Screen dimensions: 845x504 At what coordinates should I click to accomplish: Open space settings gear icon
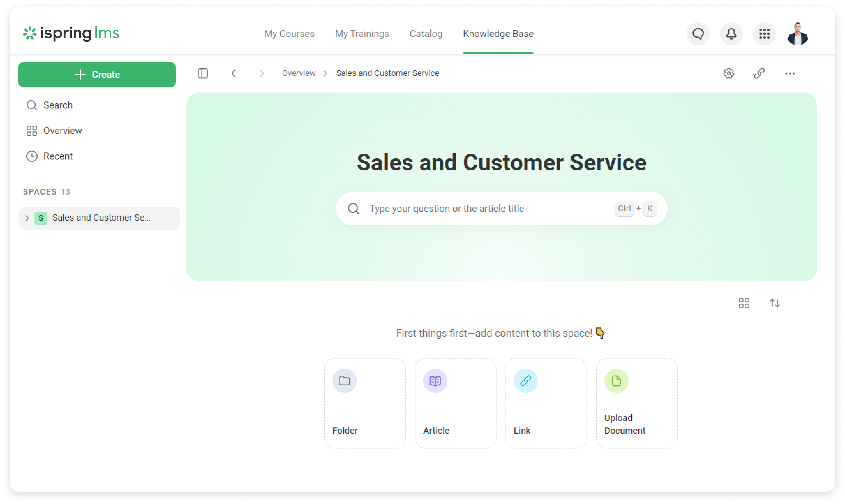click(729, 73)
